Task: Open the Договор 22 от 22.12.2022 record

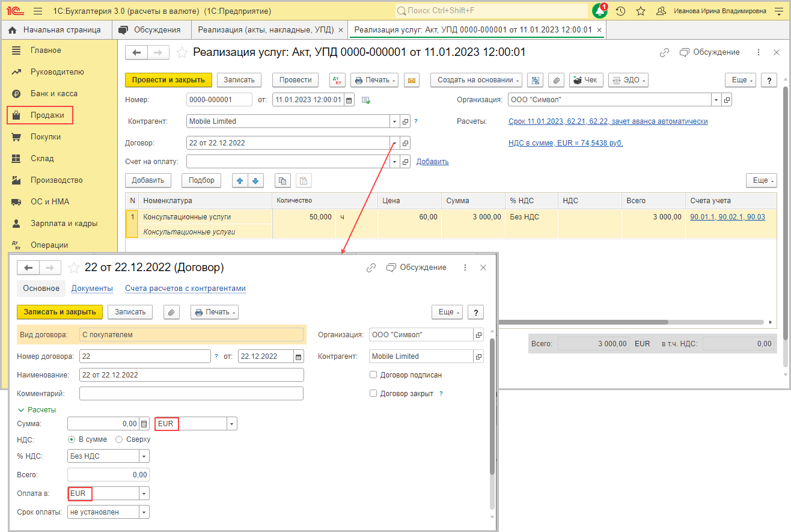Action: (x=405, y=143)
